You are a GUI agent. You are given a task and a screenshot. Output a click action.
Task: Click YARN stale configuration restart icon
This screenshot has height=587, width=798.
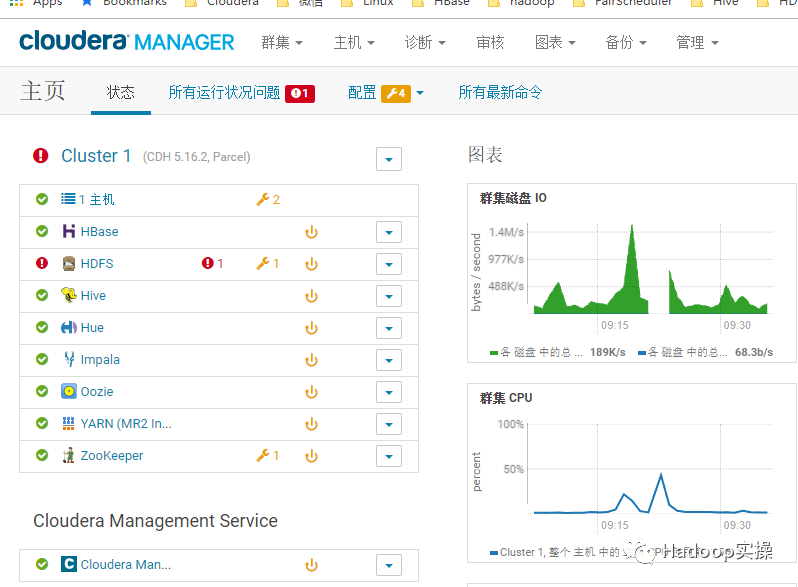[311, 424]
